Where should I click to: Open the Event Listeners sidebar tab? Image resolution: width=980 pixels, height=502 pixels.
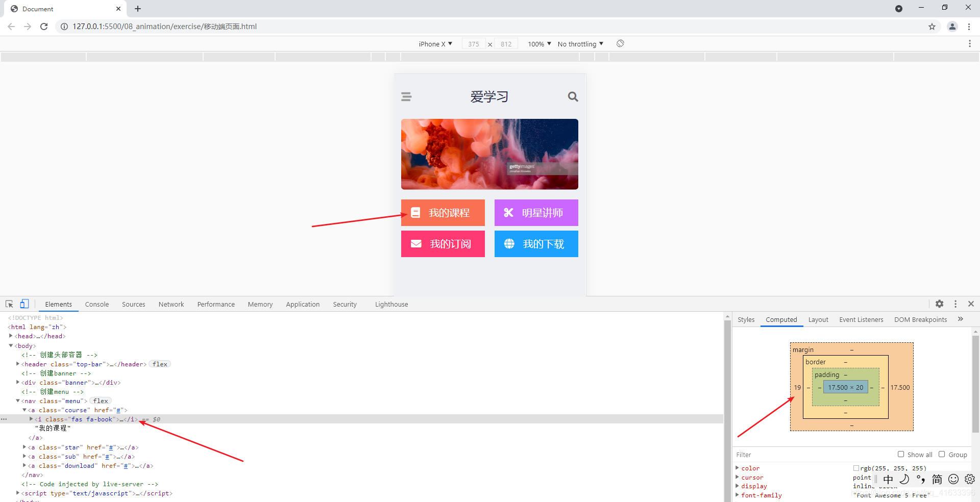pyautogui.click(x=861, y=319)
